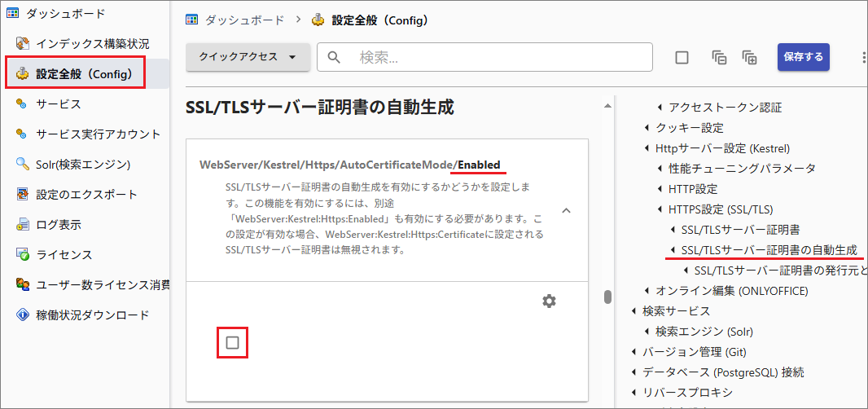868x409 pixels.
Task: Click the gear icon in the setting card
Action: pyautogui.click(x=549, y=301)
